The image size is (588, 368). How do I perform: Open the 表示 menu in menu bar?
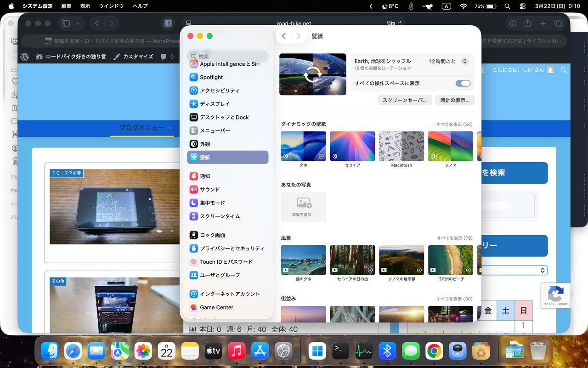click(x=85, y=6)
